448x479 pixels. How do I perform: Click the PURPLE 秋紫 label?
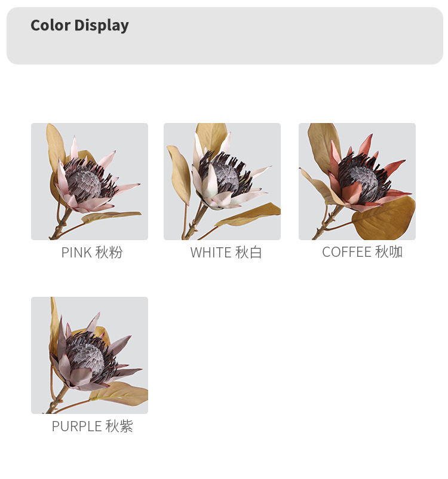pos(93,426)
